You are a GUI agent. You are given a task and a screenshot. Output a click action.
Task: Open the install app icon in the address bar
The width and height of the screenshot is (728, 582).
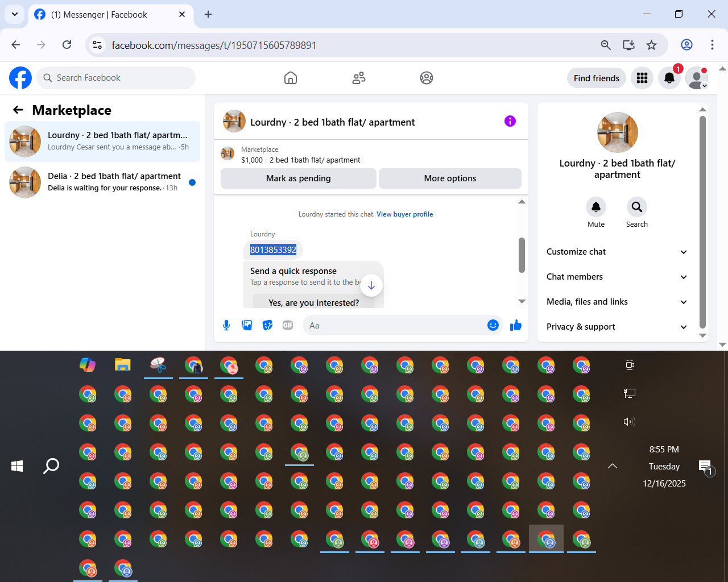628,45
